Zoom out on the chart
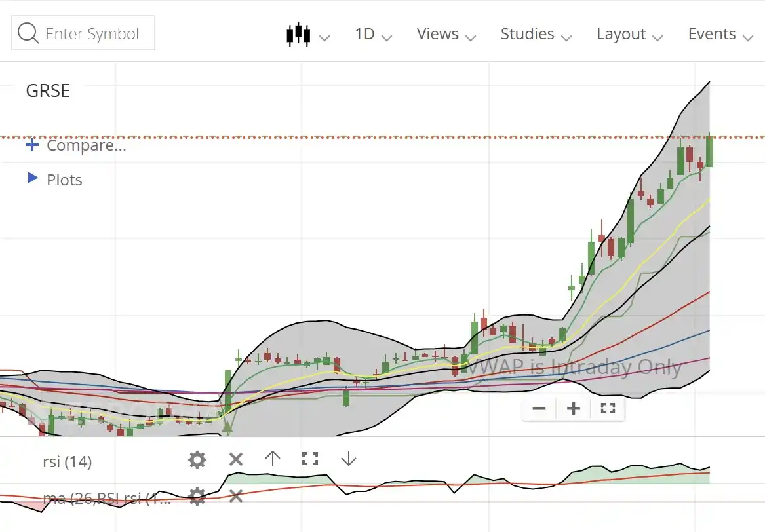The width and height of the screenshot is (765, 532). (x=538, y=408)
